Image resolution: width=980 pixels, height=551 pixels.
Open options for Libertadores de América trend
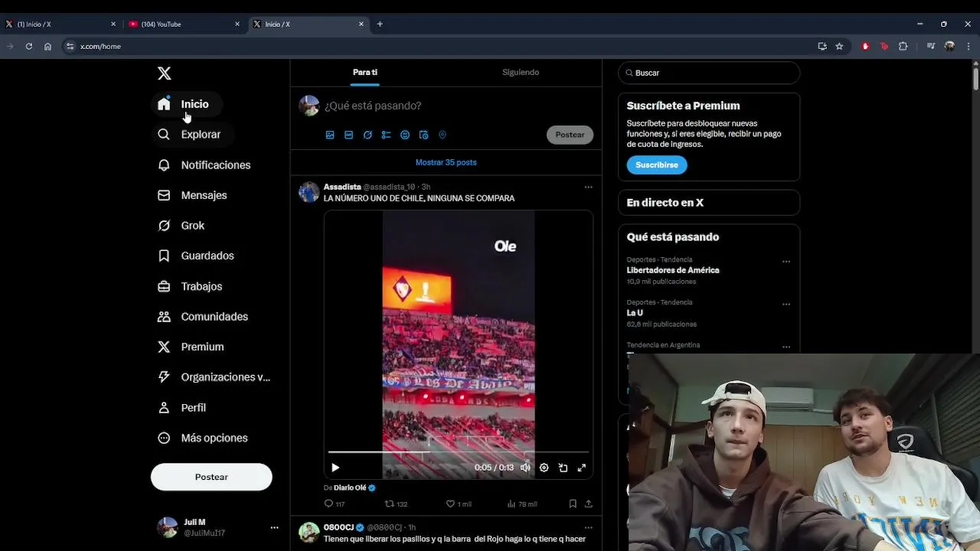786,262
